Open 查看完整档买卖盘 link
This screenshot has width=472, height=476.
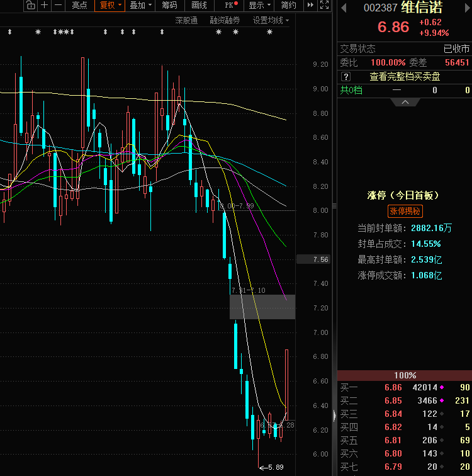(x=405, y=77)
